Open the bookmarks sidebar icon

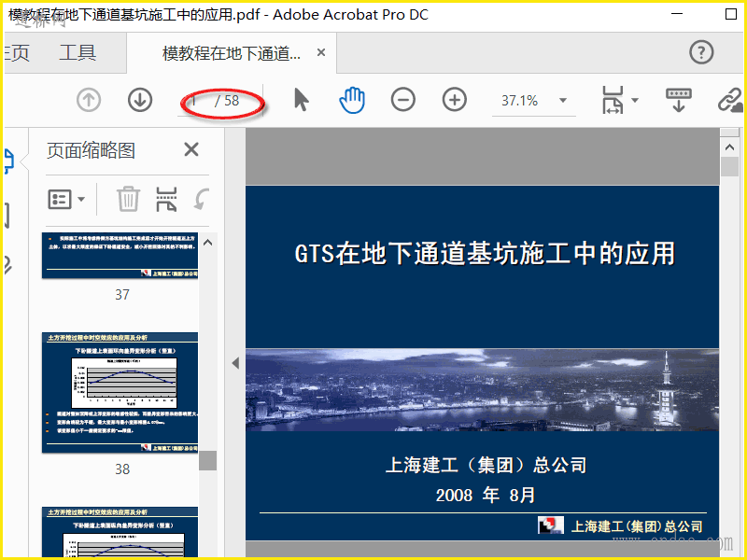click(7, 216)
